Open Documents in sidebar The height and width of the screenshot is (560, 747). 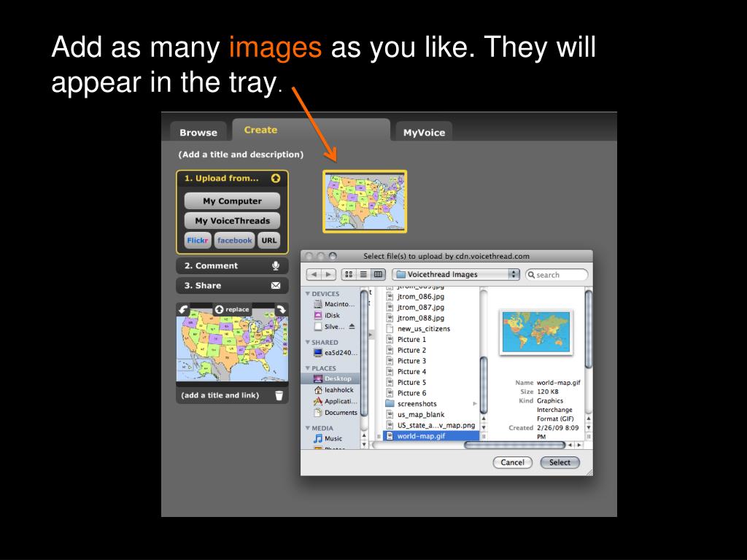pyautogui.click(x=334, y=413)
